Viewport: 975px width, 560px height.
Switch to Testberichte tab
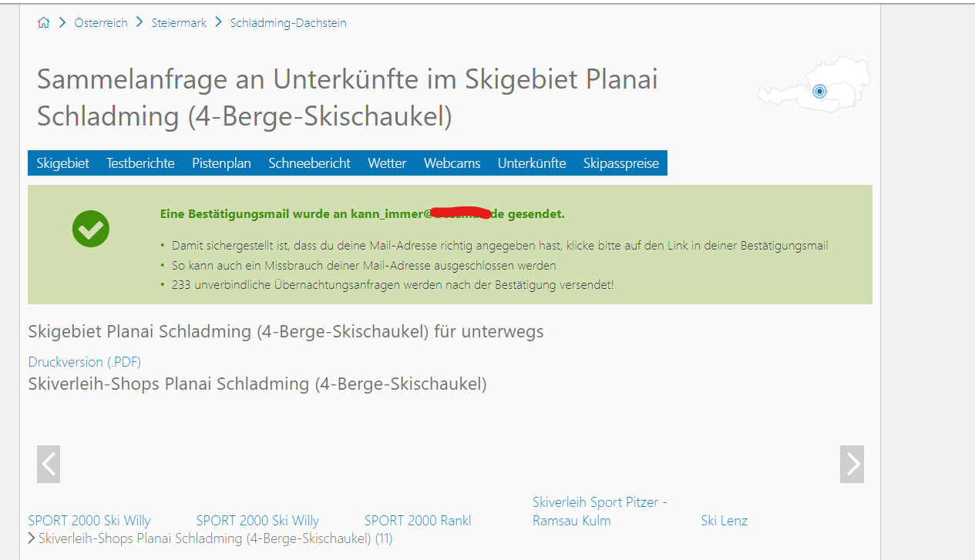coord(140,163)
